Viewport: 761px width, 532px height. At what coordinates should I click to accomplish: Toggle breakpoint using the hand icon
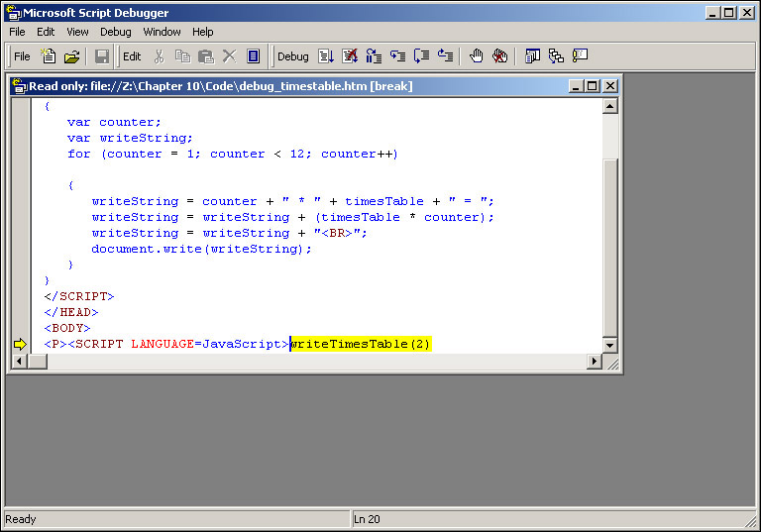tap(477, 56)
